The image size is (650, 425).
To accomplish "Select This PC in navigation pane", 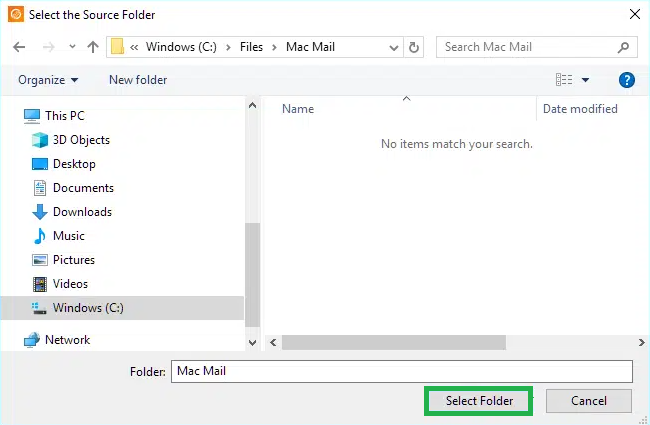I will pyautogui.click(x=65, y=116).
